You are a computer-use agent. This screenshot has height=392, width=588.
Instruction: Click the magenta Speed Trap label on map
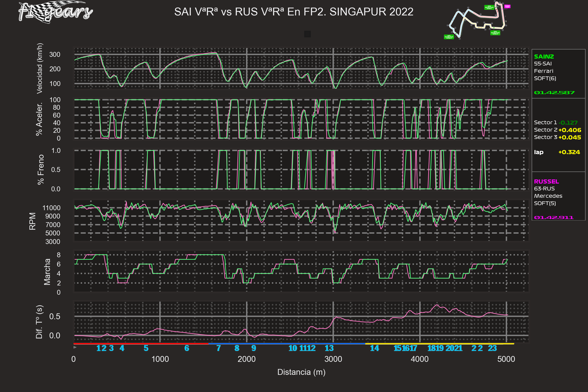pos(507,7)
